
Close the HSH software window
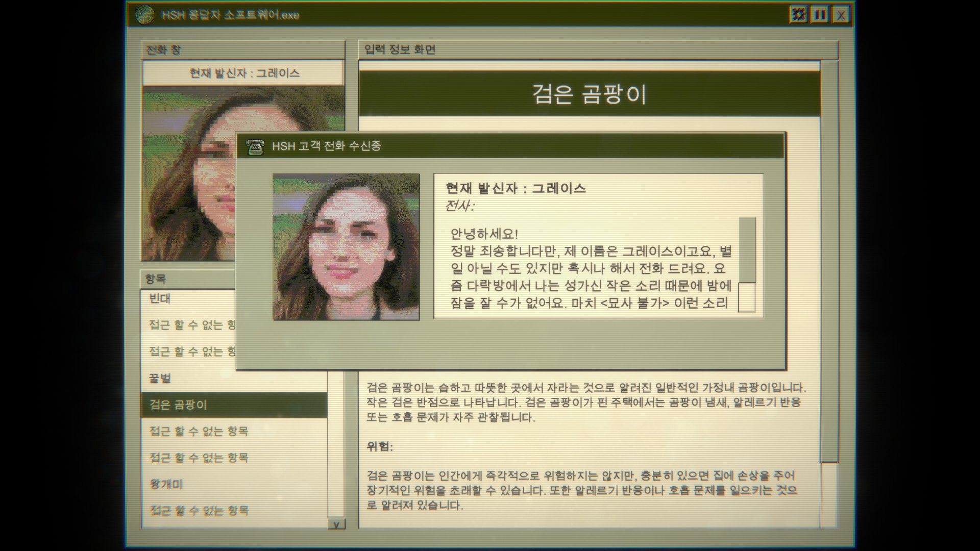pos(841,15)
